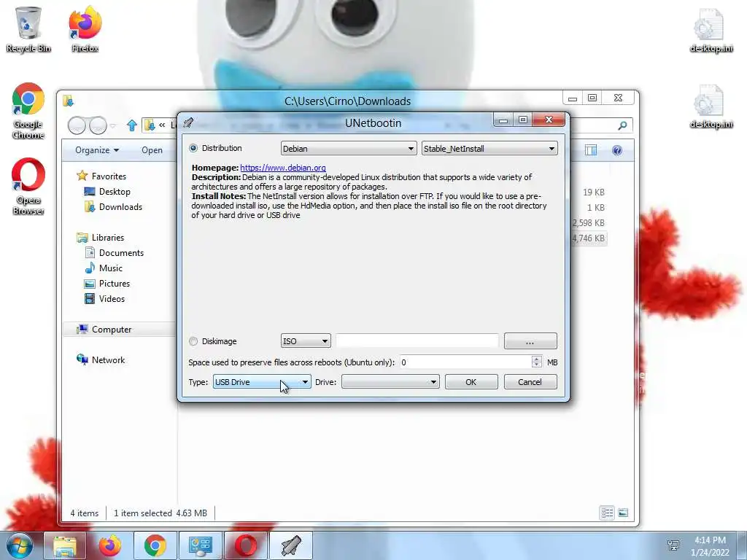Click the browse ... button for disk image

click(x=530, y=341)
